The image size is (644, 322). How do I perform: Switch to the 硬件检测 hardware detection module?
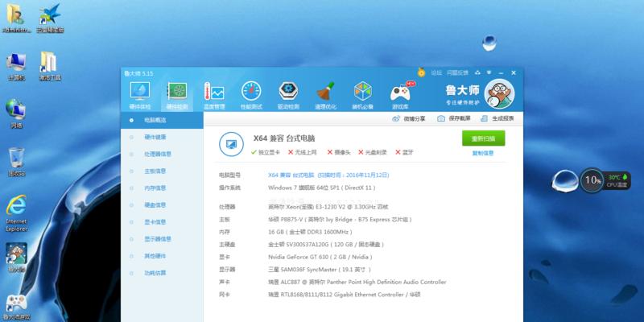pyautogui.click(x=177, y=96)
